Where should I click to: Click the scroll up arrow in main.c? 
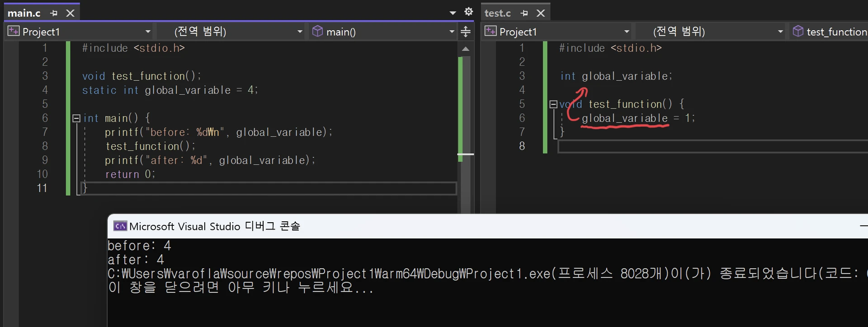pos(465,49)
